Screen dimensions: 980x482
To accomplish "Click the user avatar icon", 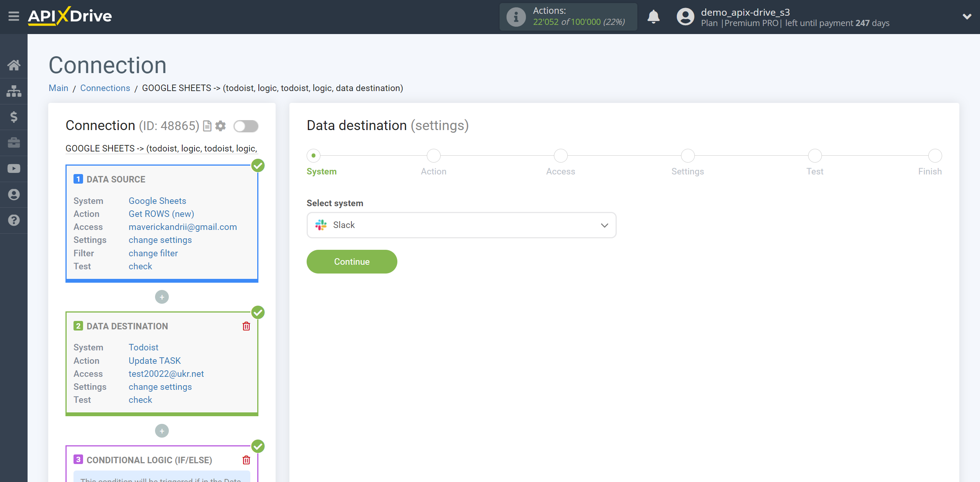I will click(685, 17).
